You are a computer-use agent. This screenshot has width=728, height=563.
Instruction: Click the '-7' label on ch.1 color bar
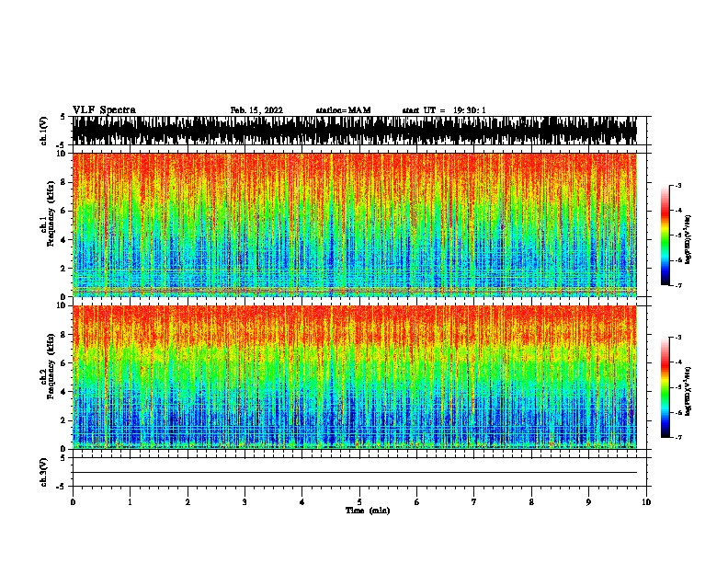(677, 285)
